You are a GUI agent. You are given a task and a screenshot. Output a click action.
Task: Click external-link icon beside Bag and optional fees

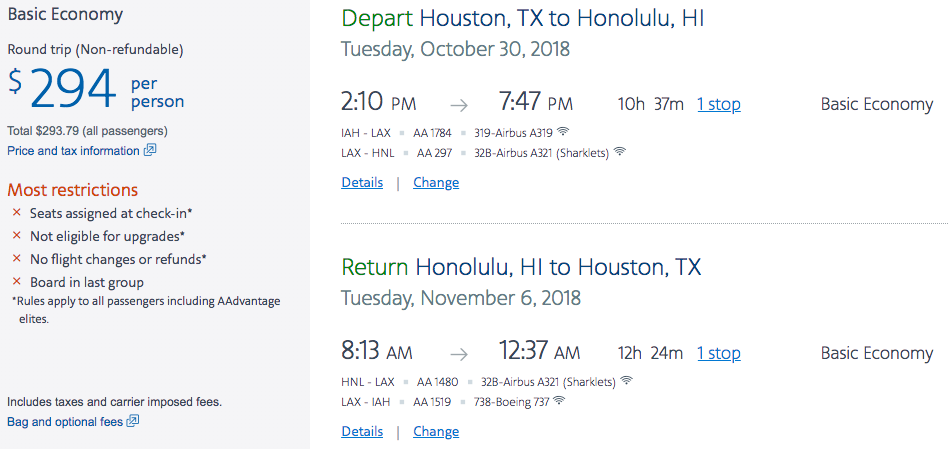click(133, 422)
